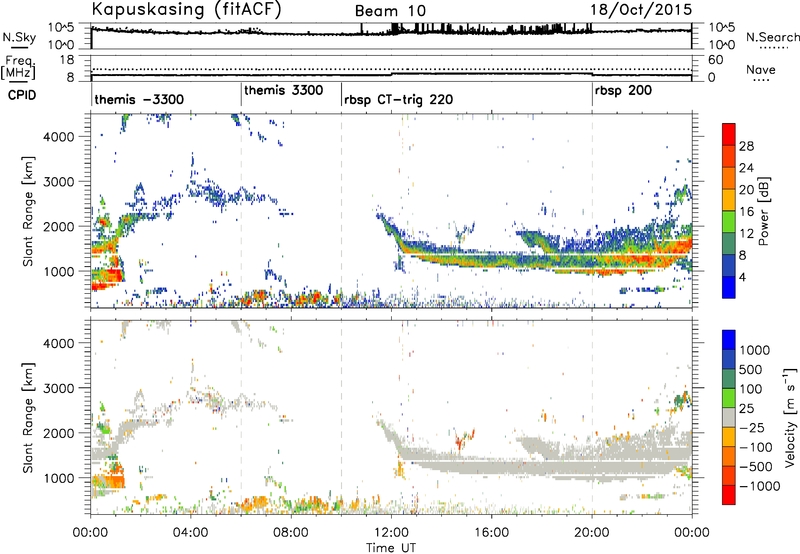
Task: Click the gray ground scatter band at 16:00 in velocity panel
Action: point(491,466)
